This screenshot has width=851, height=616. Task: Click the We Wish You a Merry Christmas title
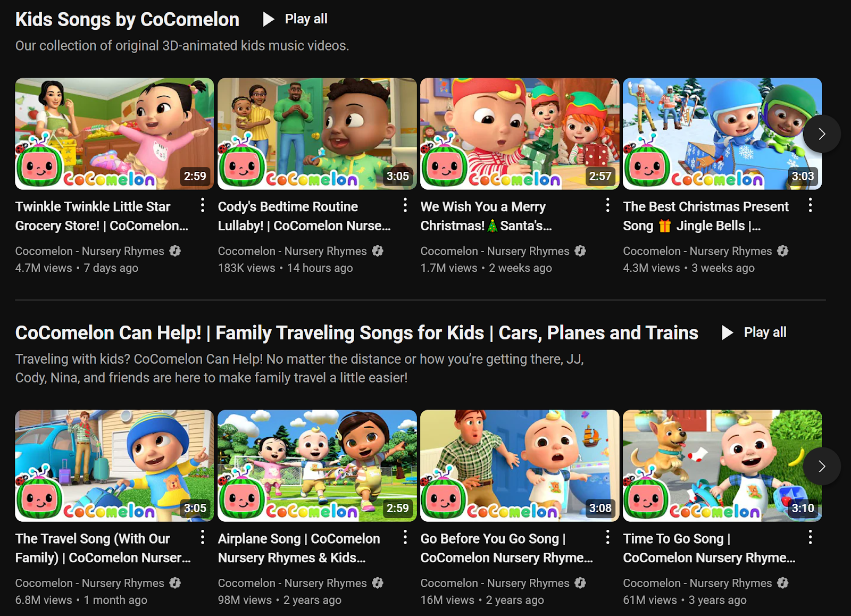(486, 215)
